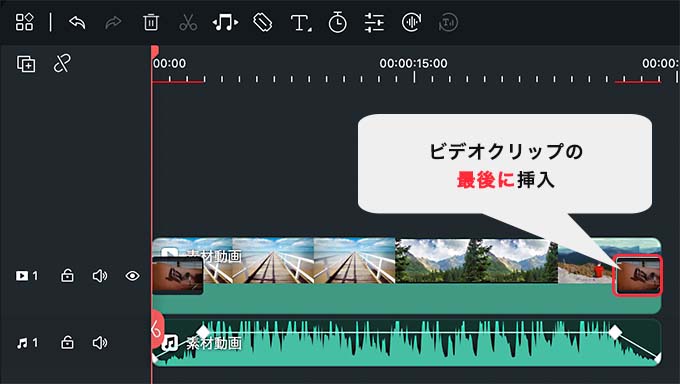This screenshot has height=384, width=680.
Task: Select the right audio fade keyframe diamond
Action: pos(615,332)
